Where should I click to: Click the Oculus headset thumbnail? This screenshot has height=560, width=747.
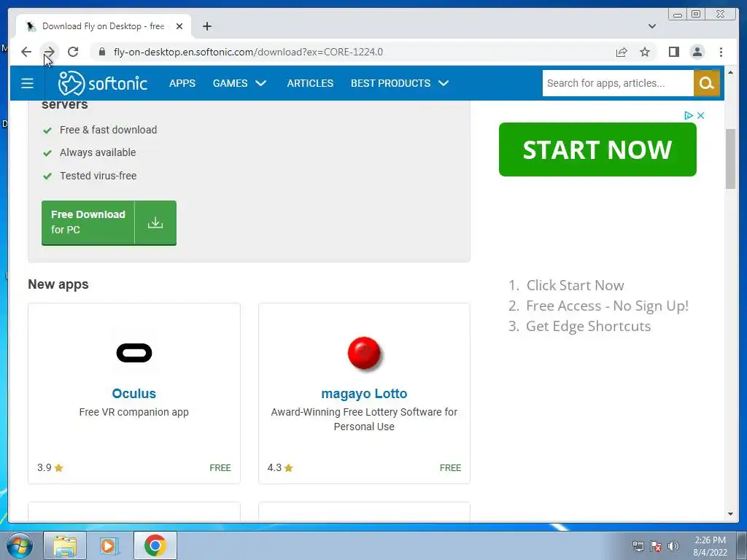coord(134,353)
